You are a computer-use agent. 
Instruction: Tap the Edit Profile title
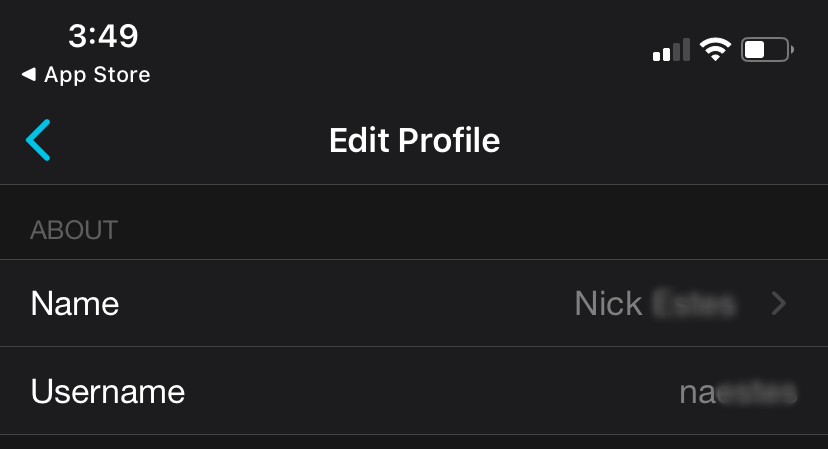(414, 141)
